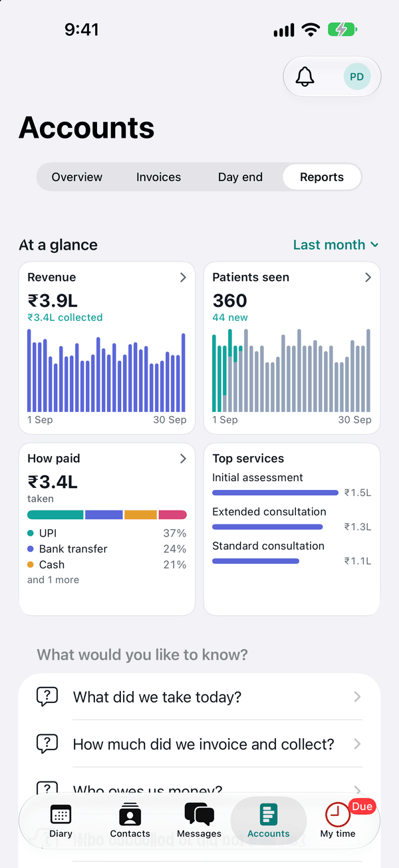
Task: Tap the cellular signal bars icon
Action: pos(284,30)
